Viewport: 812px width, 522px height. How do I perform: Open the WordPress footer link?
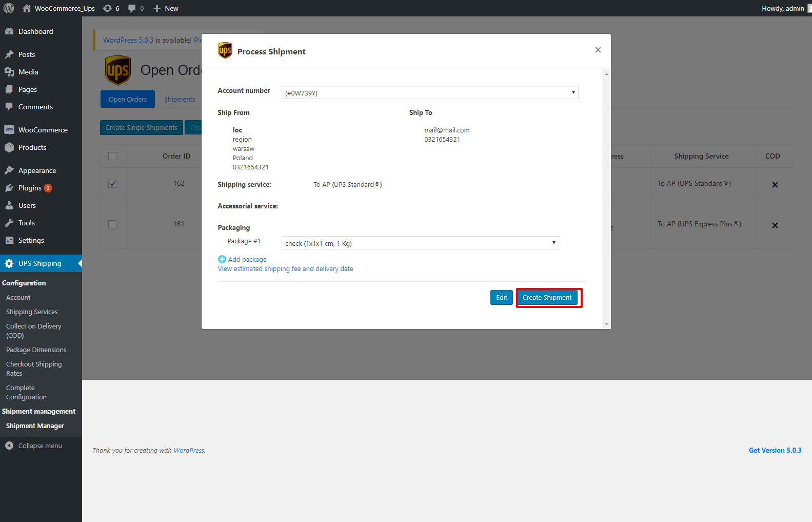tap(189, 450)
